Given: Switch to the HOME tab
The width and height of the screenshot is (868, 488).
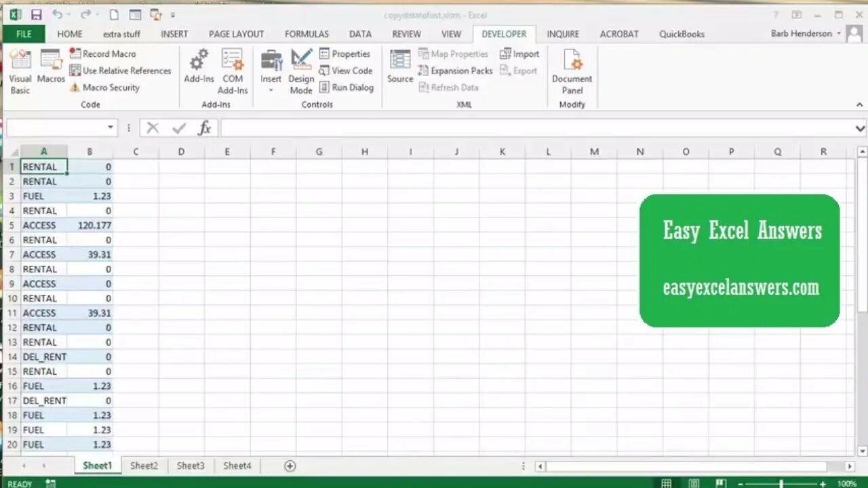Looking at the screenshot, I should click(x=70, y=34).
